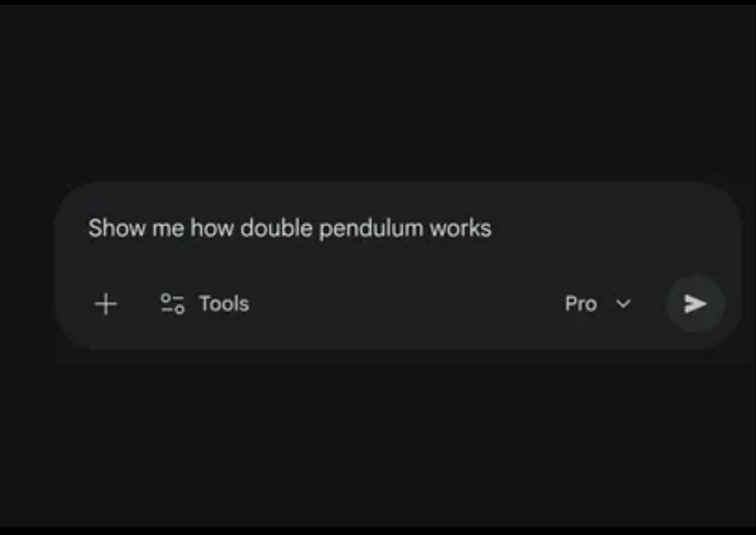
Task: Click the sliders icon beside Tools
Action: [x=172, y=304]
